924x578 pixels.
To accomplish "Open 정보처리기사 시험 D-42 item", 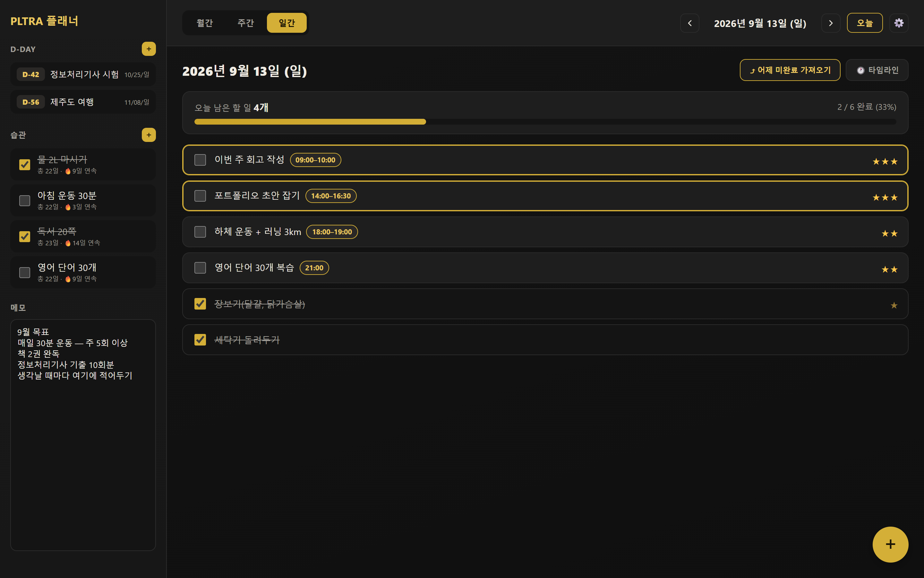I will tap(83, 74).
